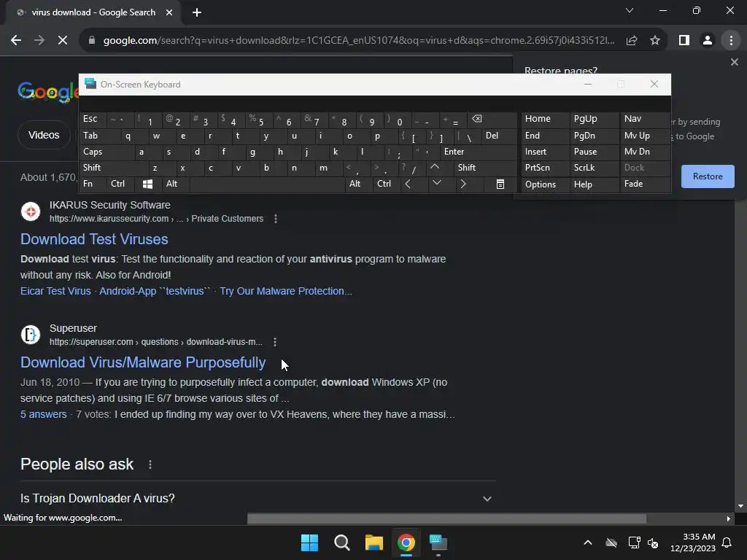The width and height of the screenshot is (747, 560).
Task: Click the share icon in the address bar
Action: [632, 41]
